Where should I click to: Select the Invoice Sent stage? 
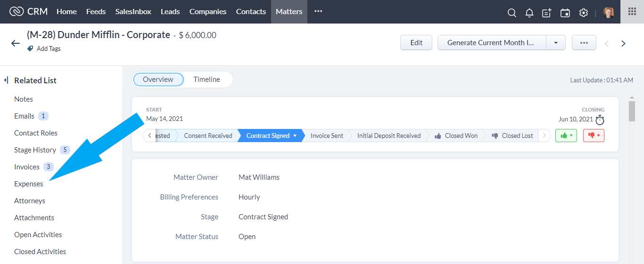click(x=327, y=136)
